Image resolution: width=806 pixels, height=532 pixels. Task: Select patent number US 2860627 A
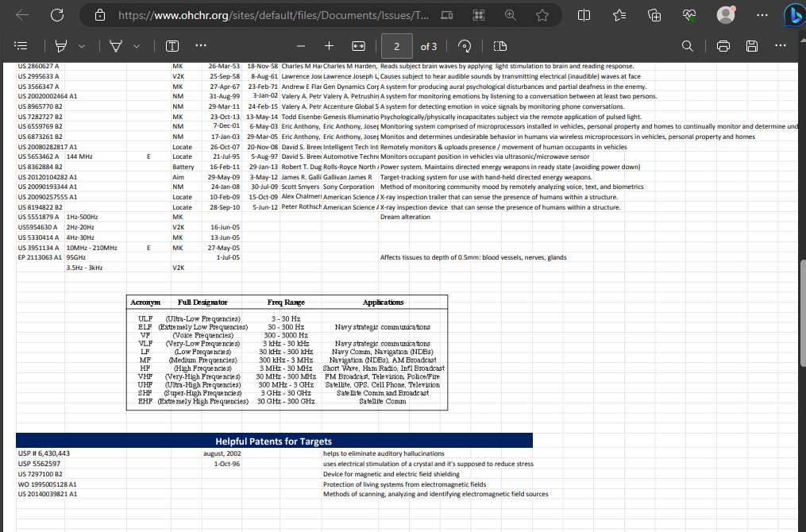[39, 67]
